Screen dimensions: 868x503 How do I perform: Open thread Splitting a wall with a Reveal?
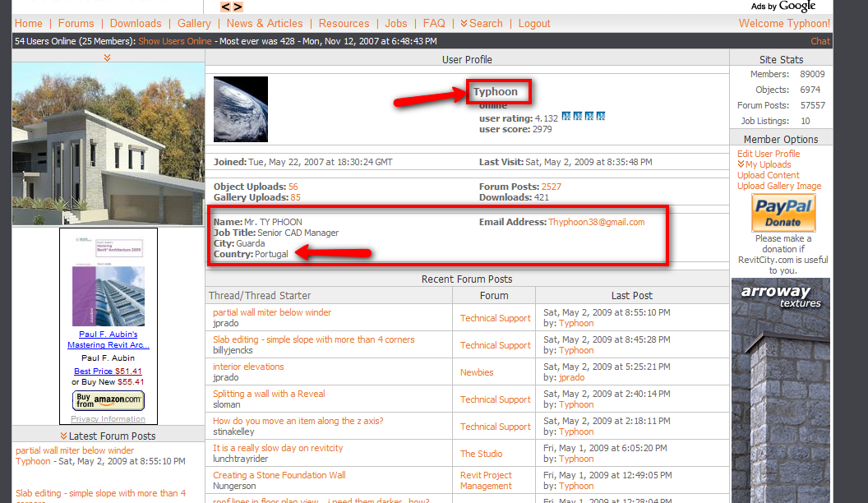pos(269,394)
